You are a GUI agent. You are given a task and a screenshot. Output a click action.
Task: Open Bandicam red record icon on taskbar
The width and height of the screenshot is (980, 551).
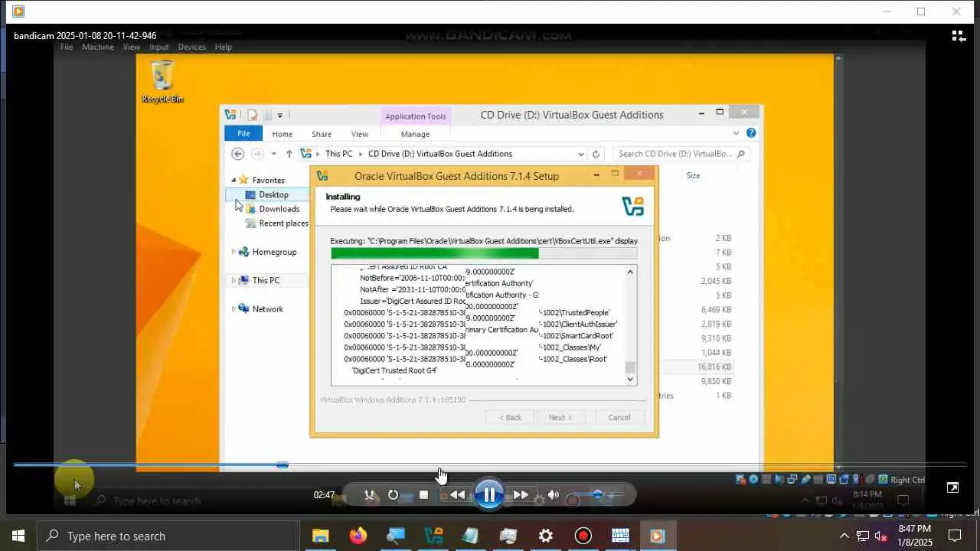click(x=583, y=536)
